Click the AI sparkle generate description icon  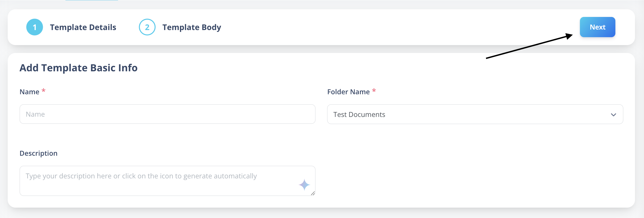tap(304, 185)
